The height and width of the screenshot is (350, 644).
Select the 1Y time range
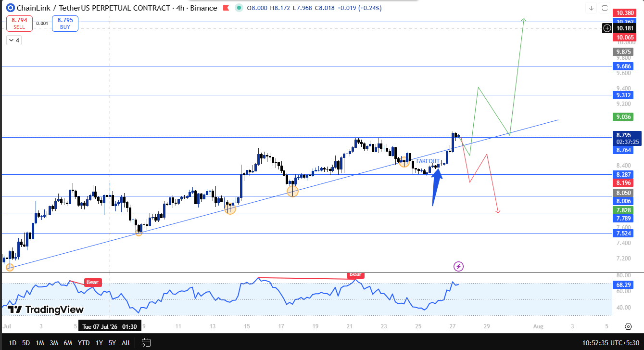99,343
